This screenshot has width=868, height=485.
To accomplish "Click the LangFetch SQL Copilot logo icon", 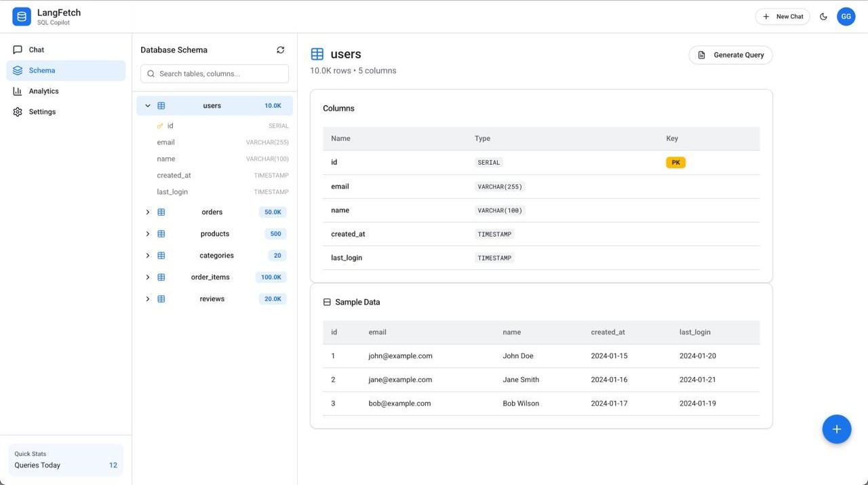I will [21, 16].
